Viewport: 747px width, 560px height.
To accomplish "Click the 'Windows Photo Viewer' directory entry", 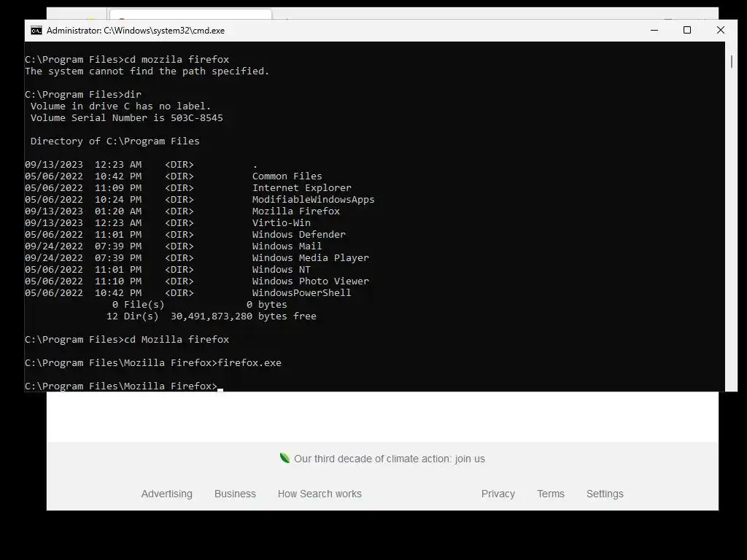I will coord(310,281).
